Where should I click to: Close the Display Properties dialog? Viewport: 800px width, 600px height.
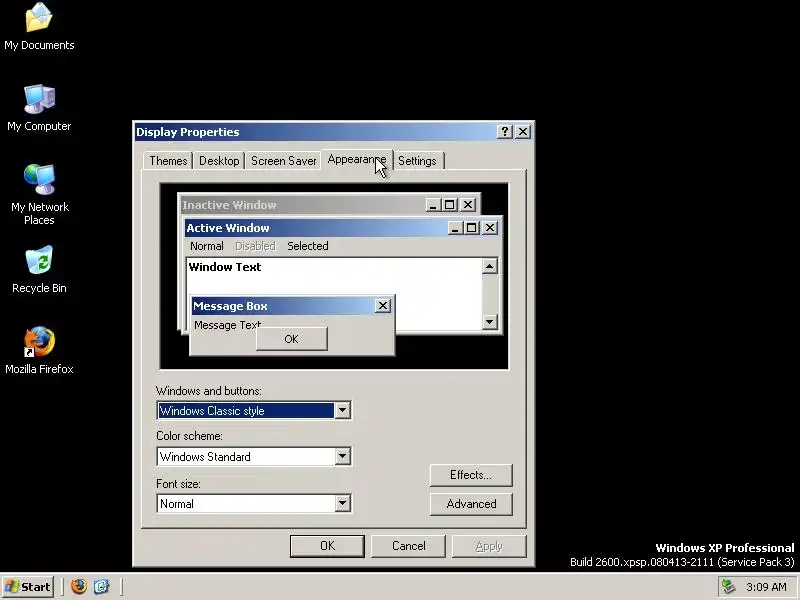(523, 132)
